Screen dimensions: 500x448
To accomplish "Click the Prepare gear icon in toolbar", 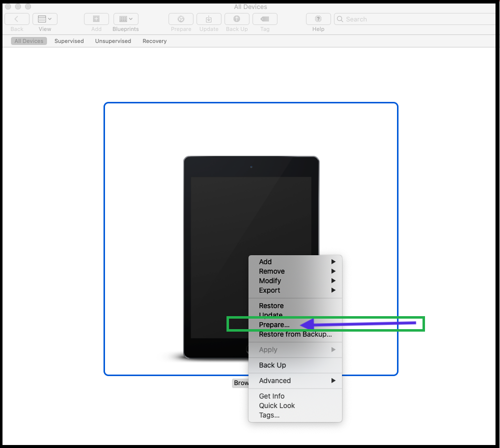I will tap(180, 19).
